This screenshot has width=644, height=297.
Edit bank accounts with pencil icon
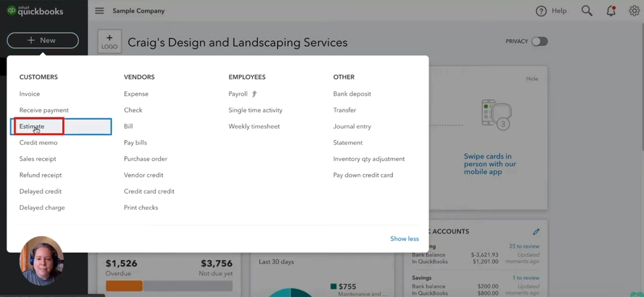[x=536, y=232]
